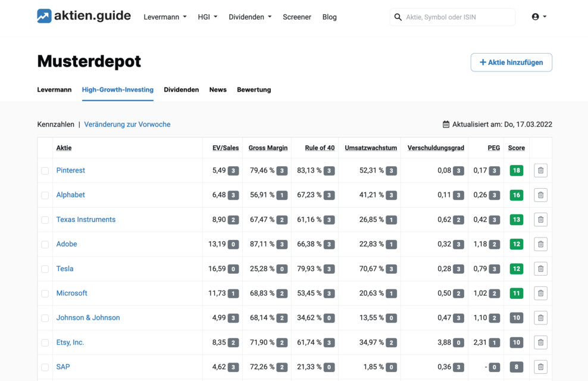Image resolution: width=588 pixels, height=381 pixels.
Task: Open the News tab
Action: point(218,90)
